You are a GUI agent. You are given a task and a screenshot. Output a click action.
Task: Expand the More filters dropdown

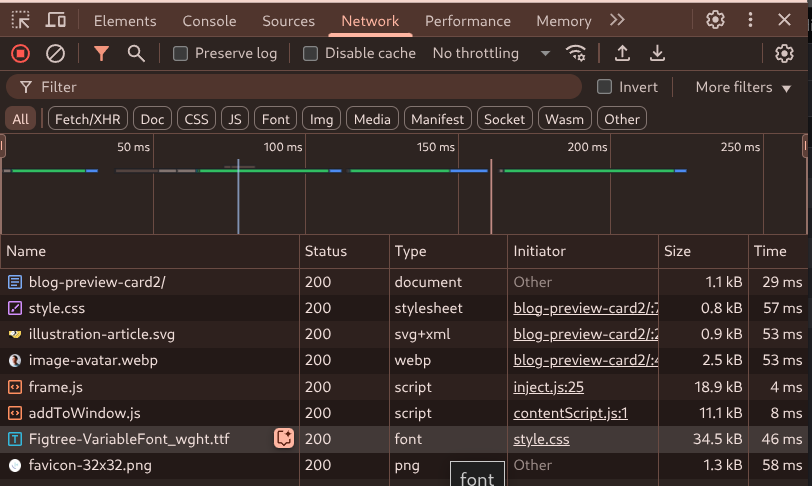click(743, 87)
